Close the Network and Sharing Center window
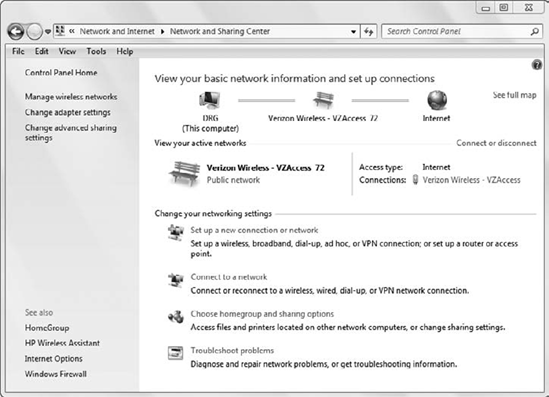This screenshot has height=397, width=549. click(528, 8)
